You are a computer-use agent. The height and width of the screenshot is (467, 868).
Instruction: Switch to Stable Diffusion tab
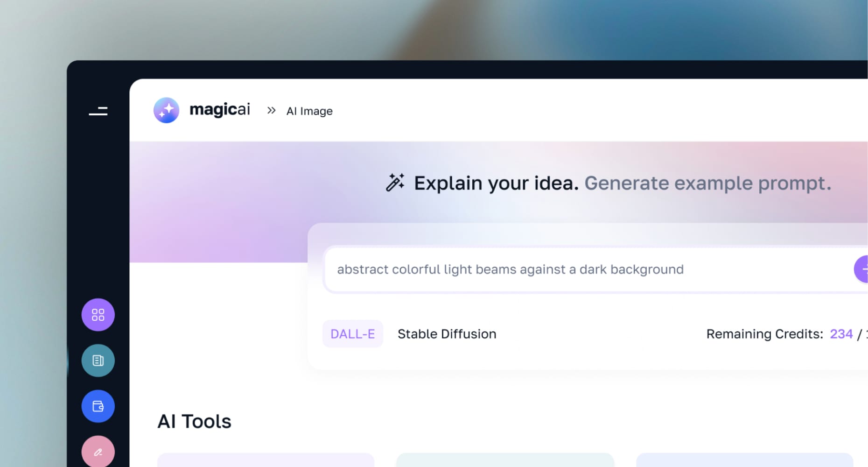pyautogui.click(x=447, y=334)
